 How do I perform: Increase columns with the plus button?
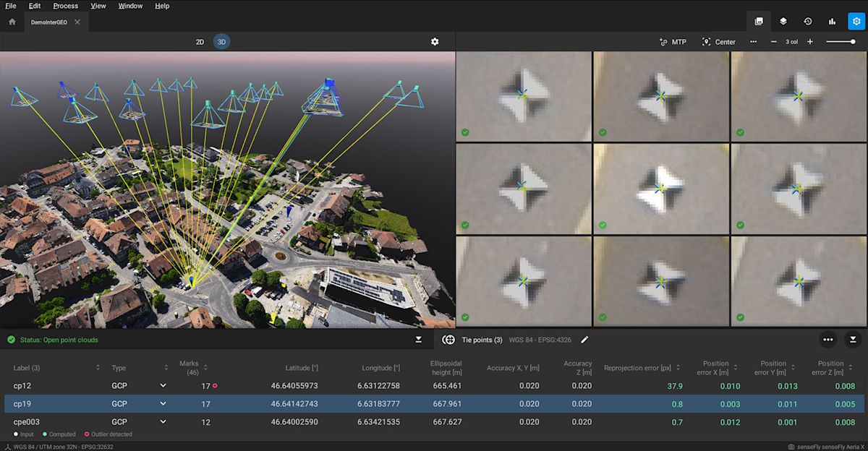[810, 42]
